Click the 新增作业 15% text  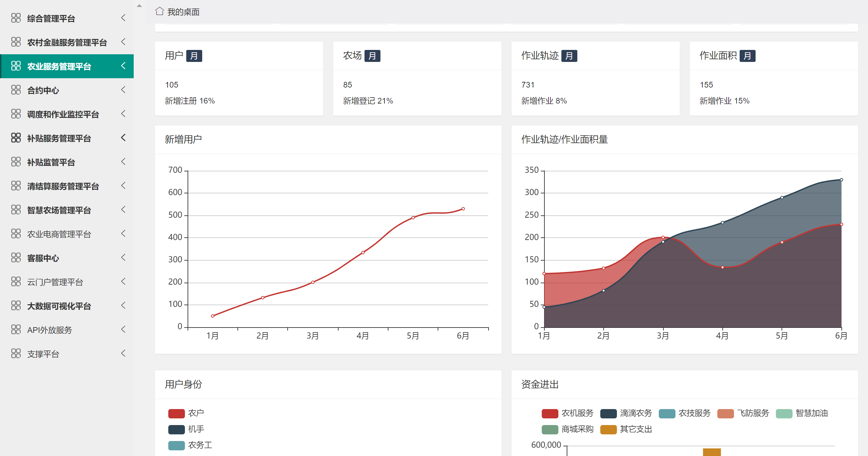724,101
